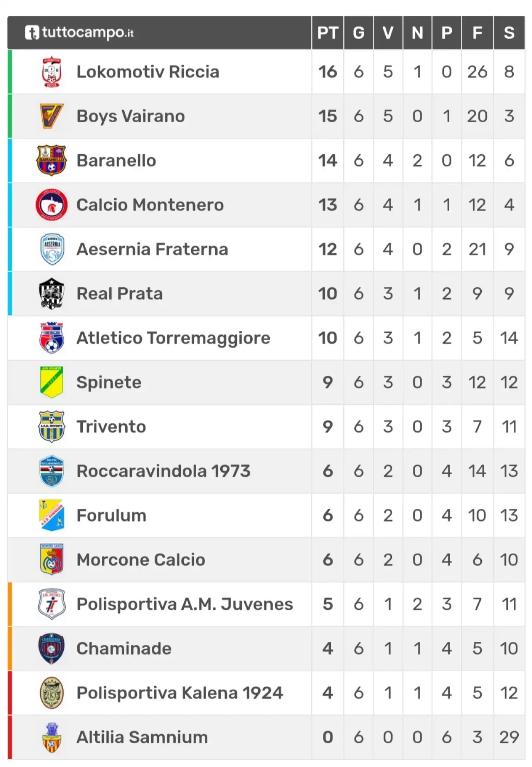
Task: Open the Aesernia Fraterna crest
Action: point(52,249)
